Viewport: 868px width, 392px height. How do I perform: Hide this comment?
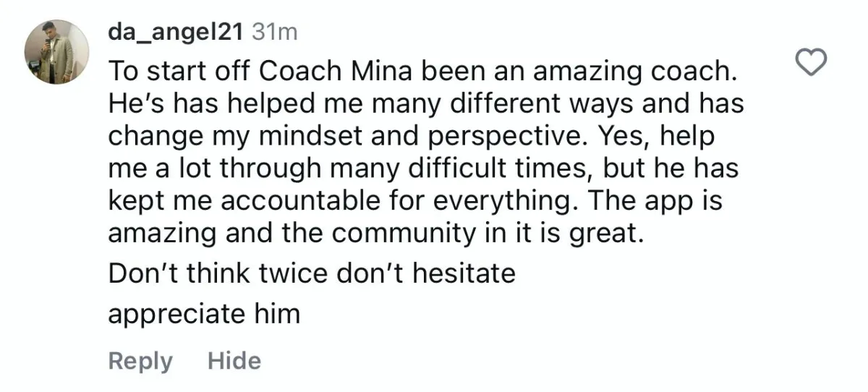234,360
